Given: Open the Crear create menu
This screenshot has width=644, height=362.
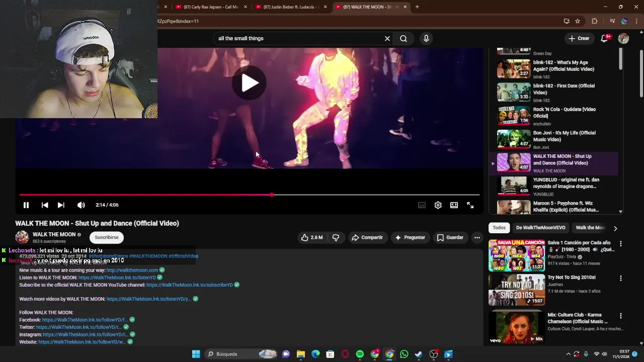Looking at the screenshot, I should (579, 38).
